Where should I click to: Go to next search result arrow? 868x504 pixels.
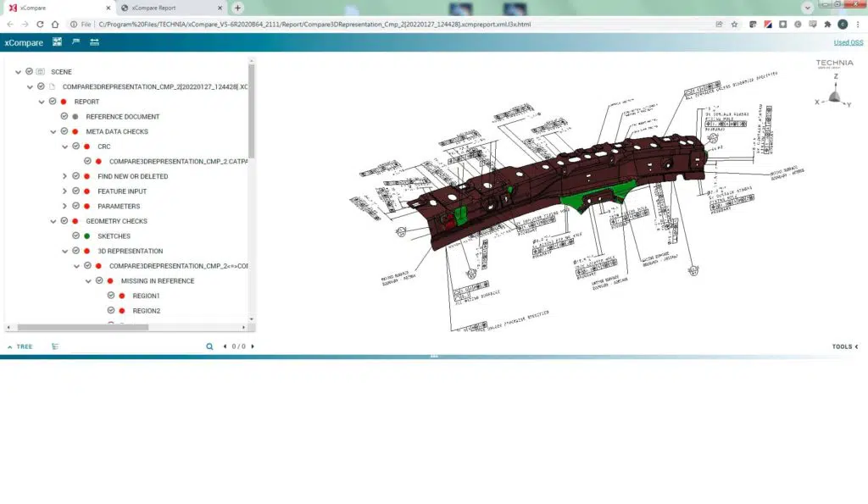coord(253,346)
